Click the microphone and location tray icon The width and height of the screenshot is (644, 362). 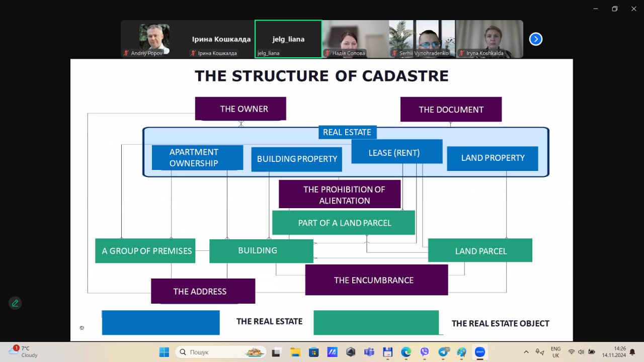540,352
